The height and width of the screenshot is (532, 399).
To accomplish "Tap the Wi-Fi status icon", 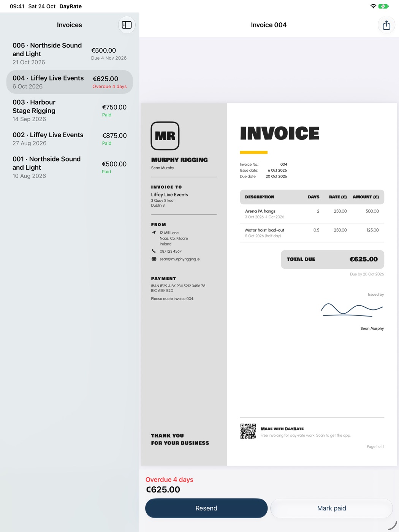I will [x=373, y=6].
